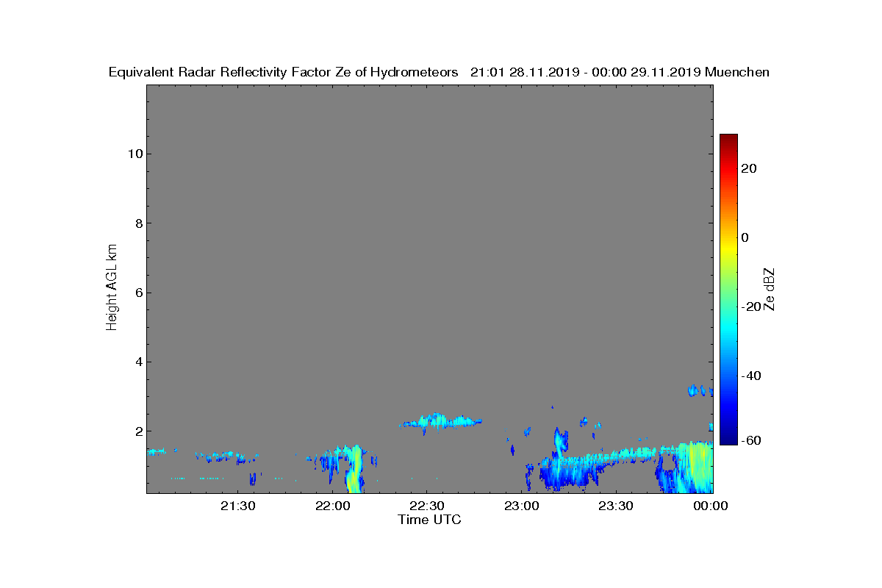The image size is (882, 588).
Task: Click the cyan cloud layer near 22:30
Action: [441, 421]
